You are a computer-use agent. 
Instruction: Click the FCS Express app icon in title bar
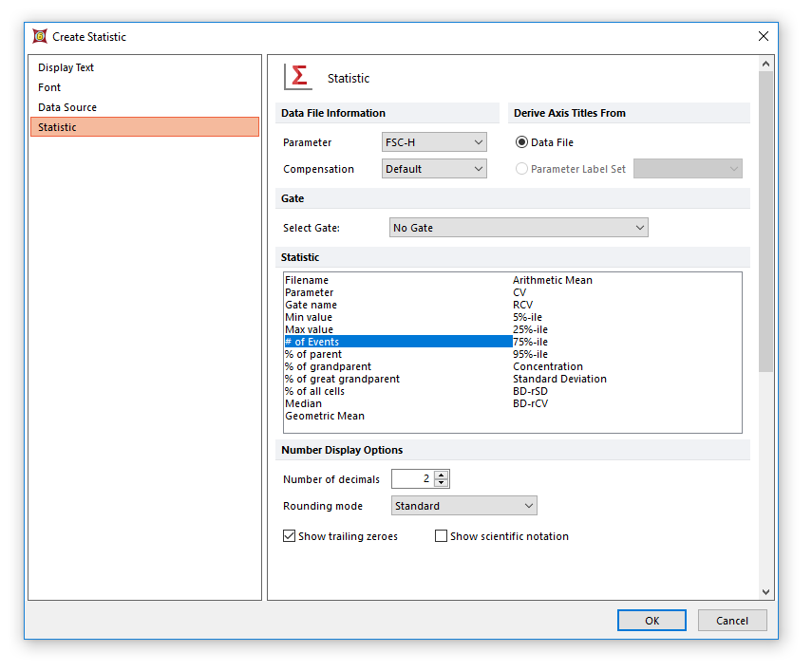coord(39,37)
